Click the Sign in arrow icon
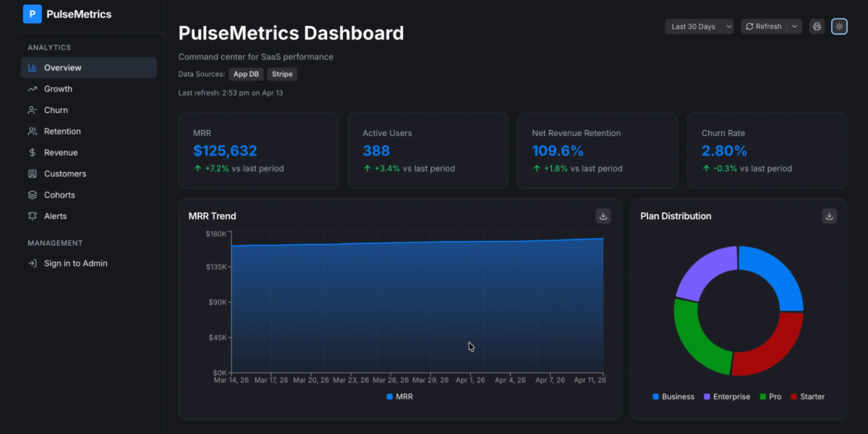Screen dimensions: 868x434 33,263
